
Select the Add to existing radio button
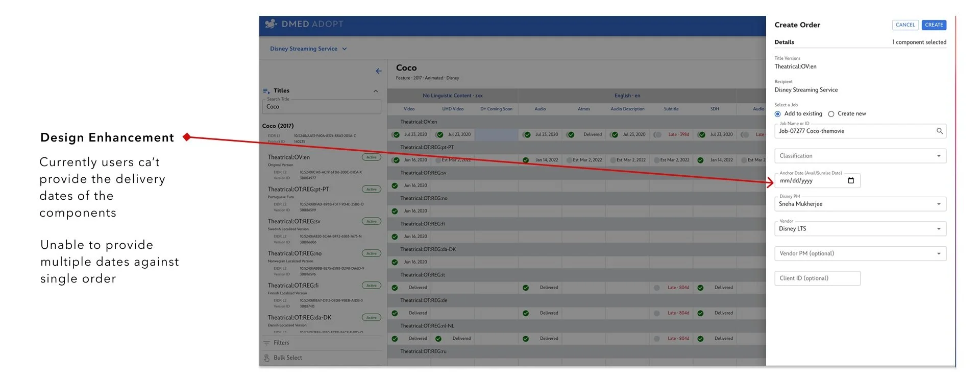click(778, 114)
